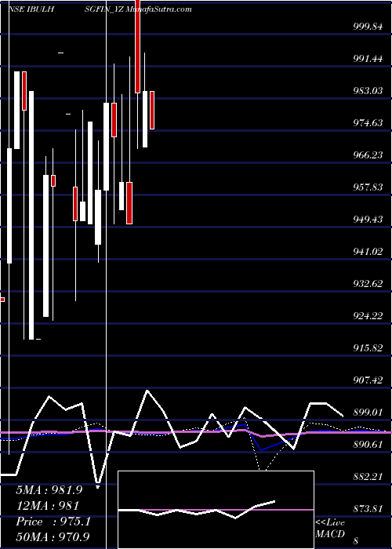Click the NSE IBULH chart title

pos(31,9)
